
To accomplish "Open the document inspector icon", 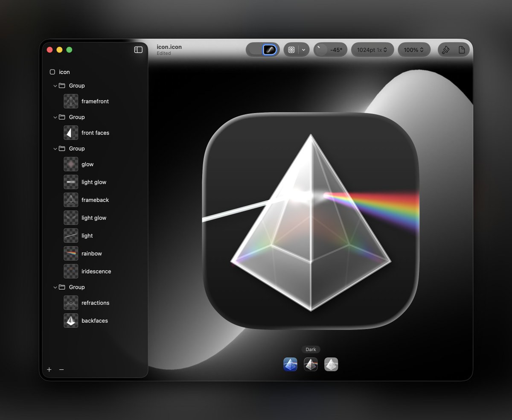I will tap(462, 50).
